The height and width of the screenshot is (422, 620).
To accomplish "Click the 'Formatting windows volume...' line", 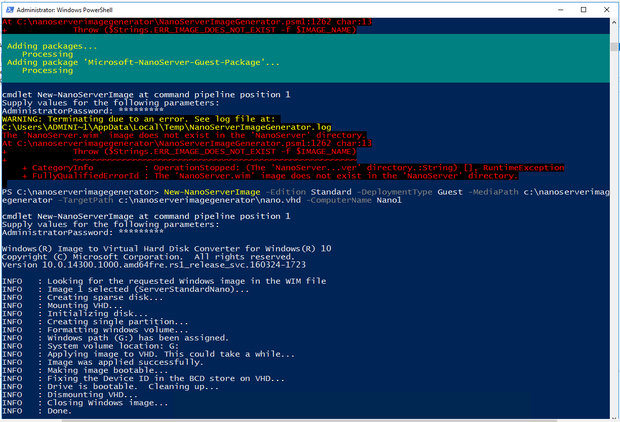I will [95, 330].
